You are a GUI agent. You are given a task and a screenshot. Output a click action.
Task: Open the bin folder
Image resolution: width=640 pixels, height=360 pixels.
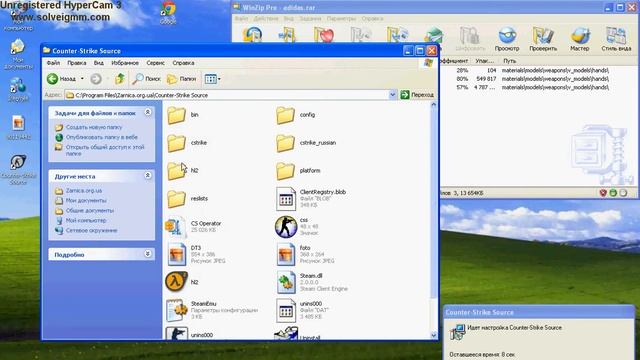coord(176,115)
